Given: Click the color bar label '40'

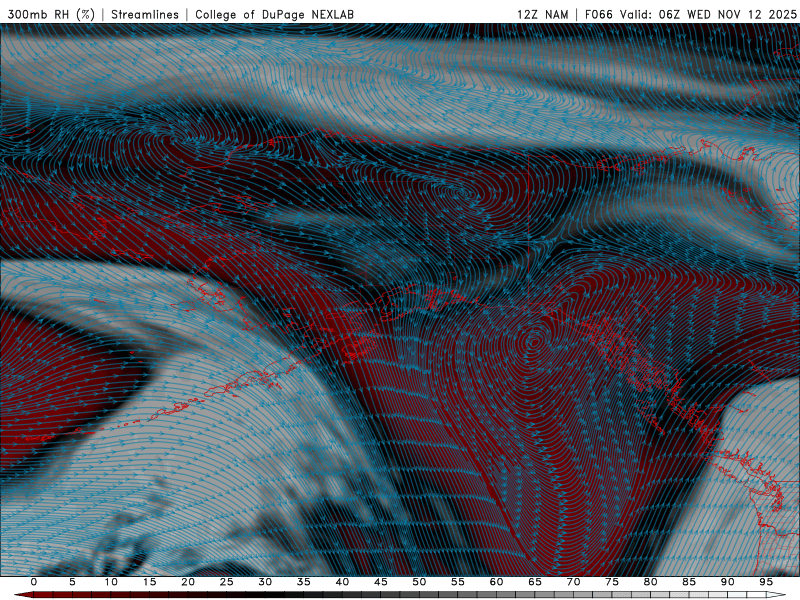Looking at the screenshot, I should pyautogui.click(x=342, y=582).
